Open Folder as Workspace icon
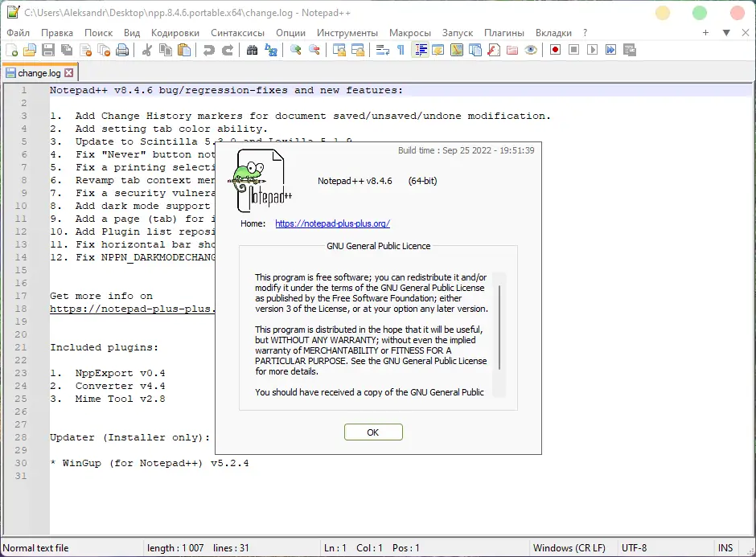This screenshot has height=557, width=756. coord(512,50)
